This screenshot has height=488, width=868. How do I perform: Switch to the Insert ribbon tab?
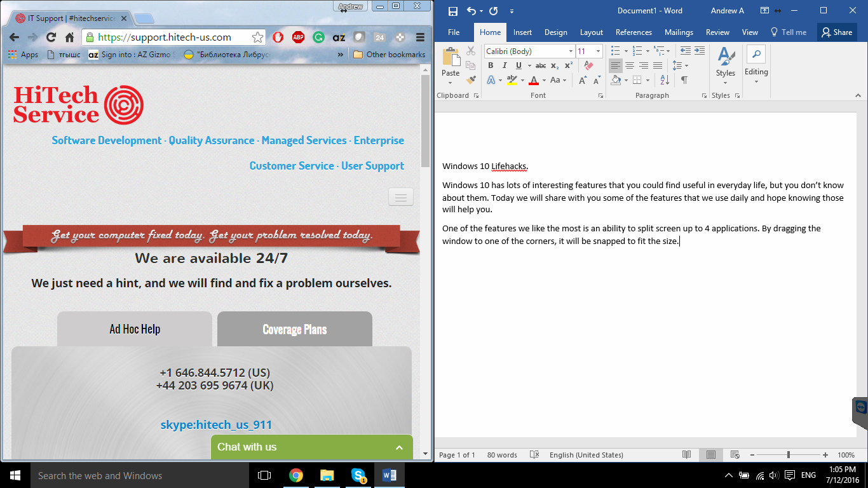tap(523, 32)
